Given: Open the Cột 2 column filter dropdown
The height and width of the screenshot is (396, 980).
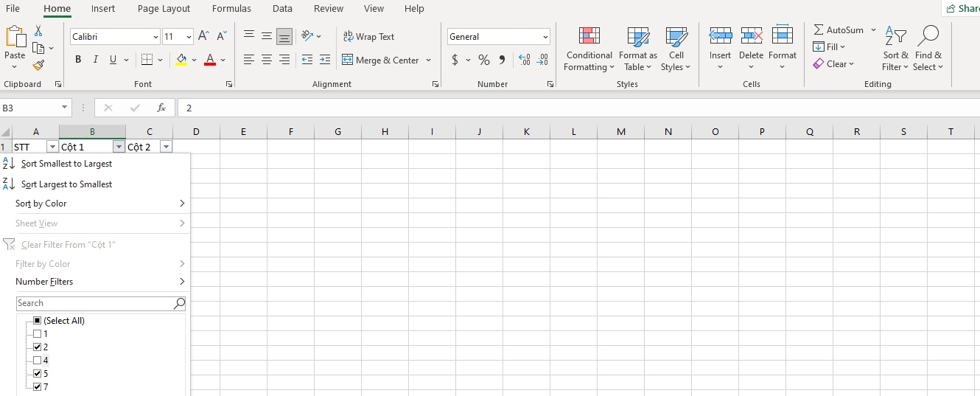Looking at the screenshot, I should (166, 147).
